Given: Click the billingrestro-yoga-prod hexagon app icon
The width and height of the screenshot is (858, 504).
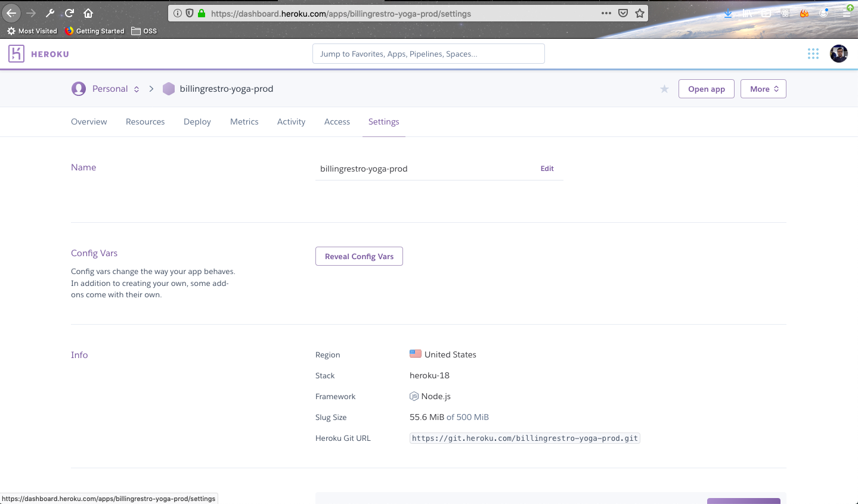Looking at the screenshot, I should tap(169, 89).
